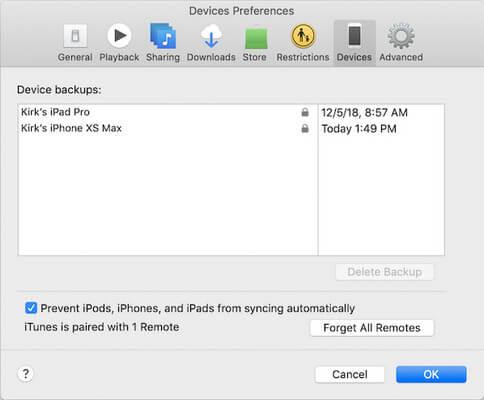Open the Downloads cloud icon
Viewport: 484px width, 400px height.
pyautogui.click(x=211, y=36)
